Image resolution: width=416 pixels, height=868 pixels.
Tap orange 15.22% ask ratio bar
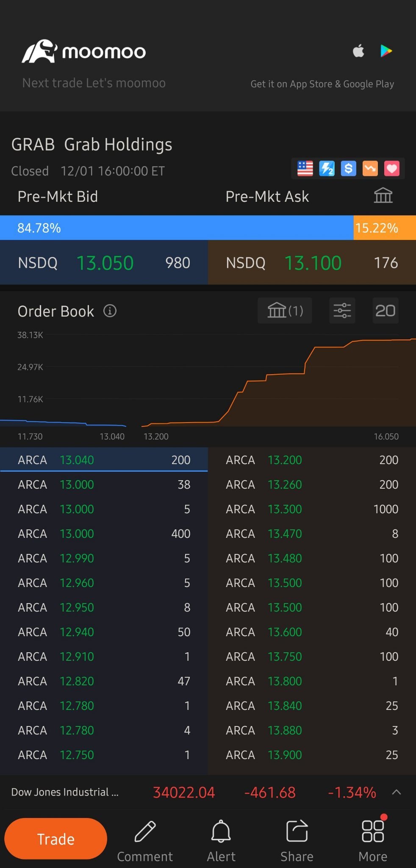[x=385, y=228]
